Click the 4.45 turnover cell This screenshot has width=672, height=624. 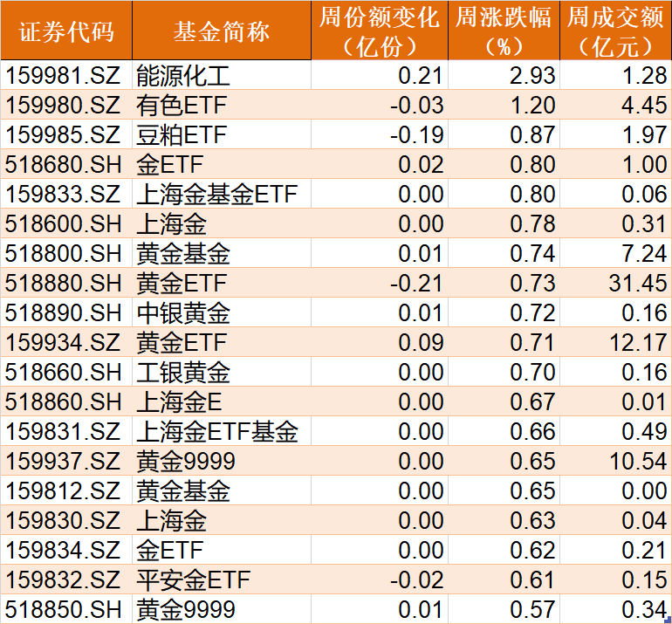[x=615, y=105]
